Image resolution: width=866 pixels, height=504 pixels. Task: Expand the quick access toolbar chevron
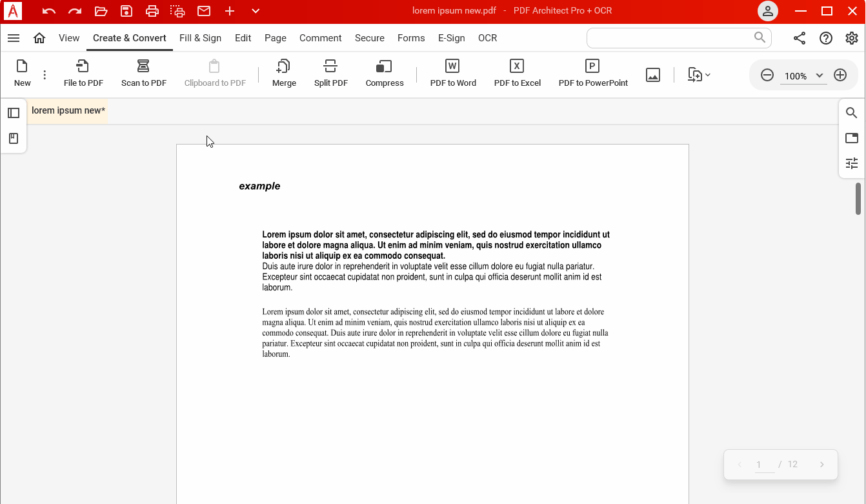pyautogui.click(x=256, y=11)
